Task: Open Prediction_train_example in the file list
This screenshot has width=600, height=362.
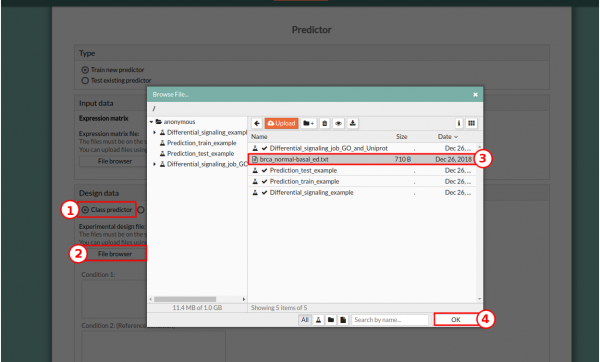Action: coord(362,181)
